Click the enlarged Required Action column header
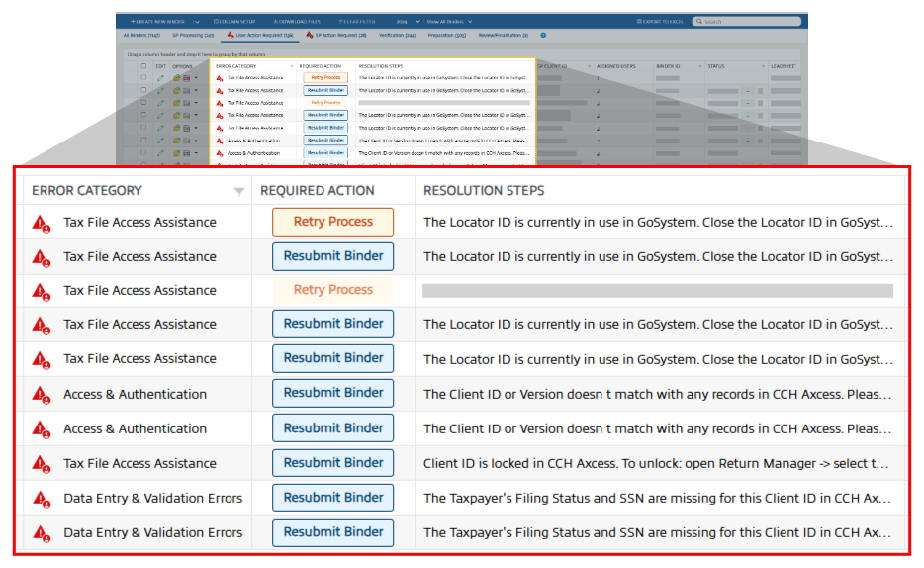Screen dimensions: 924x568 (317, 190)
